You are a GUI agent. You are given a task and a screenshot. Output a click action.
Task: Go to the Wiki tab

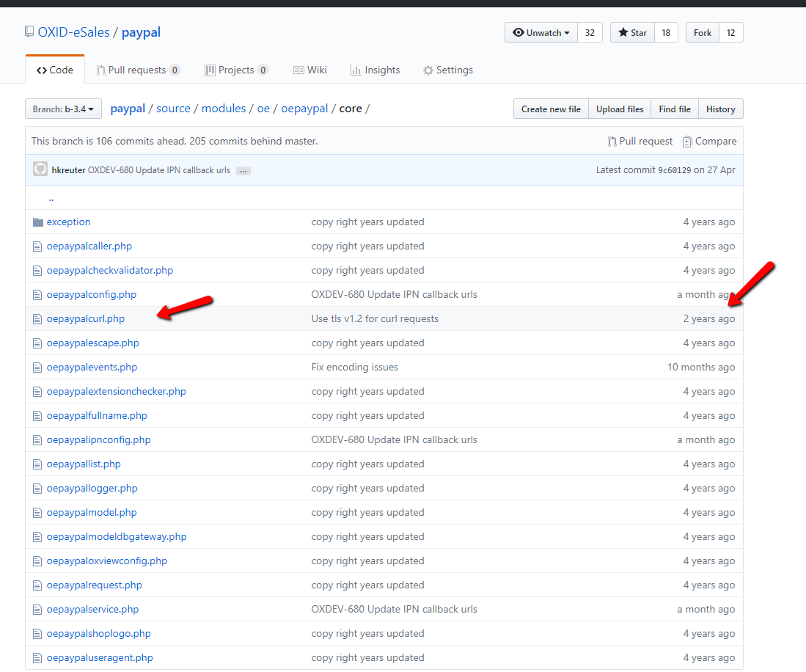click(x=310, y=70)
